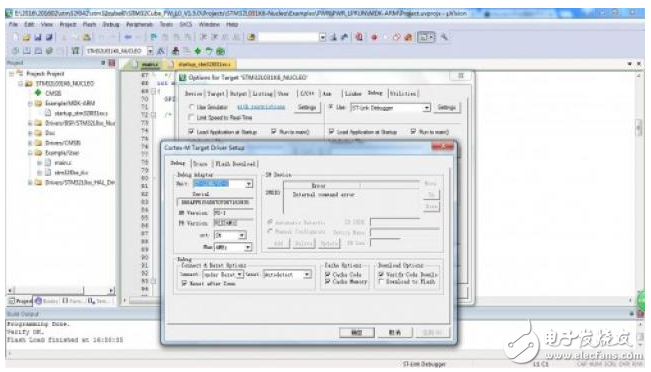Click the project panel horizontal scrollbar

pyautogui.click(x=61, y=290)
